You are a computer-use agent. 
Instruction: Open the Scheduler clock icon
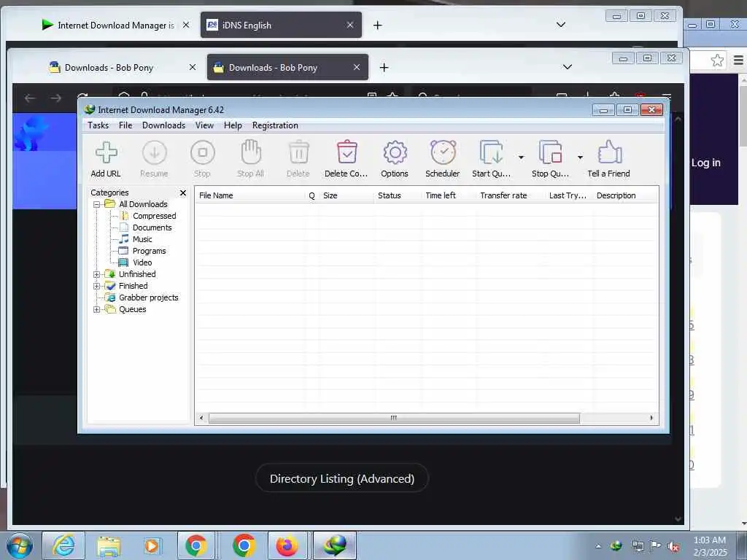443,153
